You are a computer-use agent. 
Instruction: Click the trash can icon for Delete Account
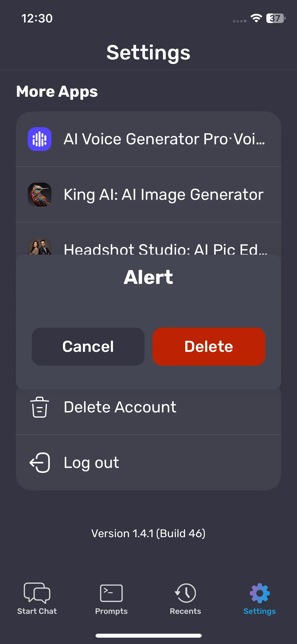[40, 407]
